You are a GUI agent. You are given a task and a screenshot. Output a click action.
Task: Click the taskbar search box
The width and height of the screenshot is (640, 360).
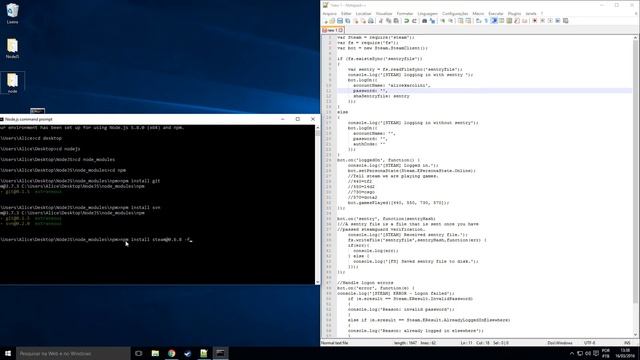coord(73,353)
